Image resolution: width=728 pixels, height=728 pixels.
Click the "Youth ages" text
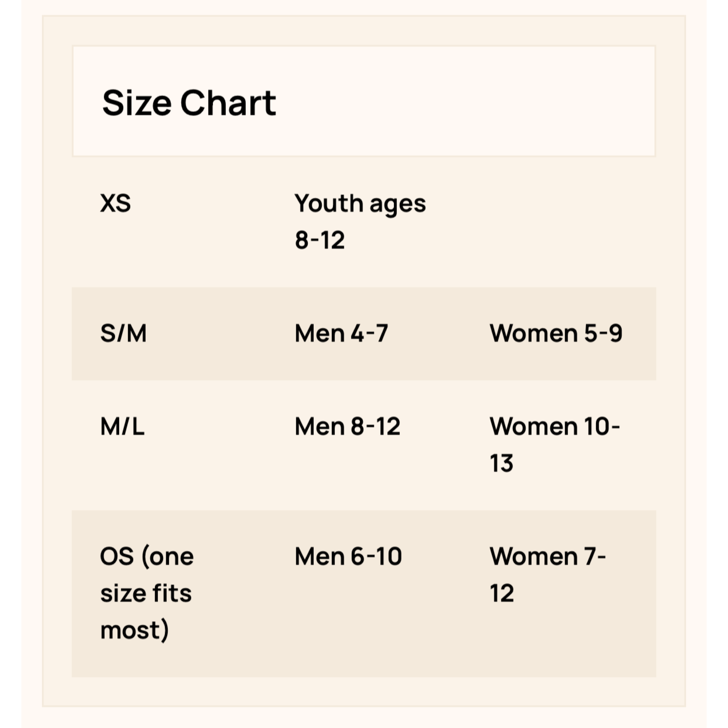(x=360, y=204)
